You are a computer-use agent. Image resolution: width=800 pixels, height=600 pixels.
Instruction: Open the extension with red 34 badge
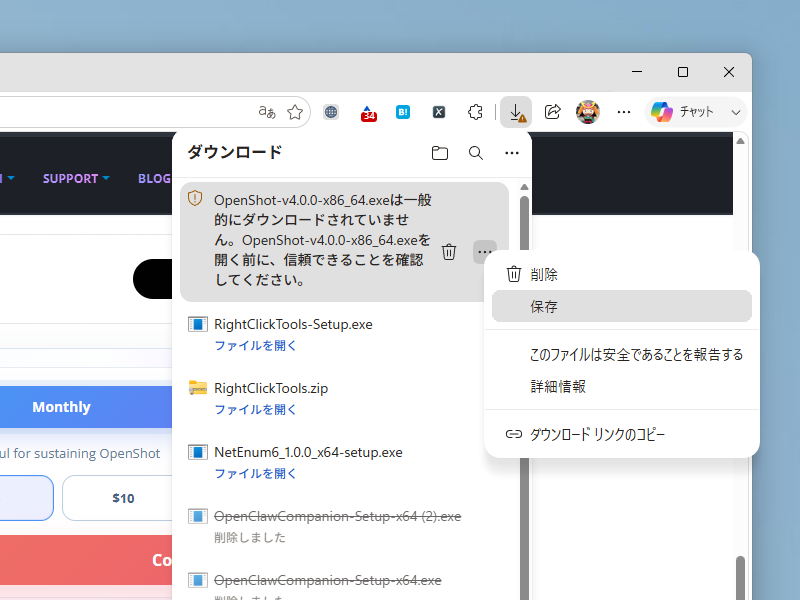[x=368, y=113]
